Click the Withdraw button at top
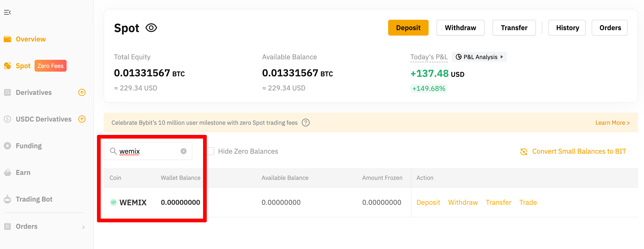644x249 pixels. point(460,28)
